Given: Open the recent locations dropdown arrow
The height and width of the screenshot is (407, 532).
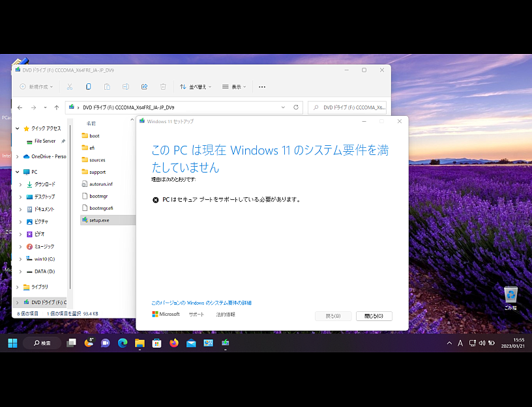Looking at the screenshot, I should pyautogui.click(x=45, y=107).
